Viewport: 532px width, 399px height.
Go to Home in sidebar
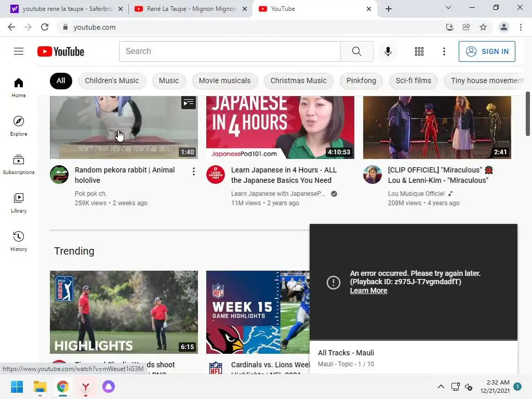19,87
